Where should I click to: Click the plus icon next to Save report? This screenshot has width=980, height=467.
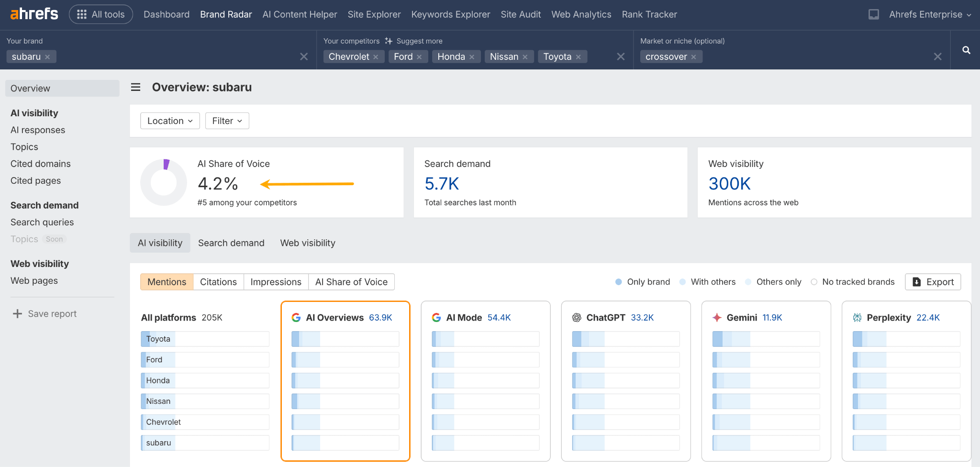(x=17, y=313)
